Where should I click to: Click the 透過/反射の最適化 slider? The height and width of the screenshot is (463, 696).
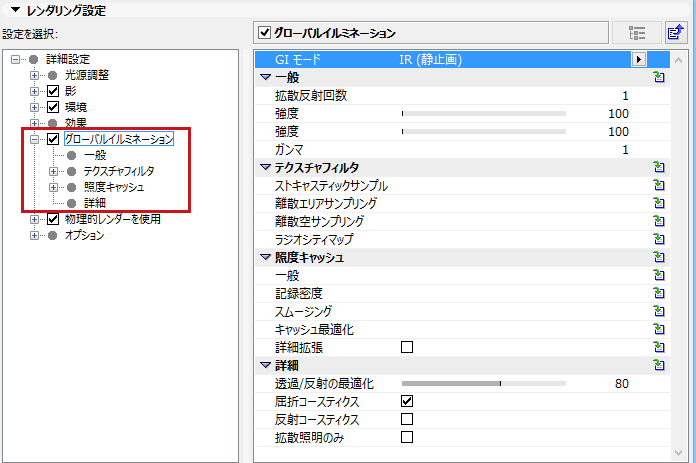tap(484, 384)
